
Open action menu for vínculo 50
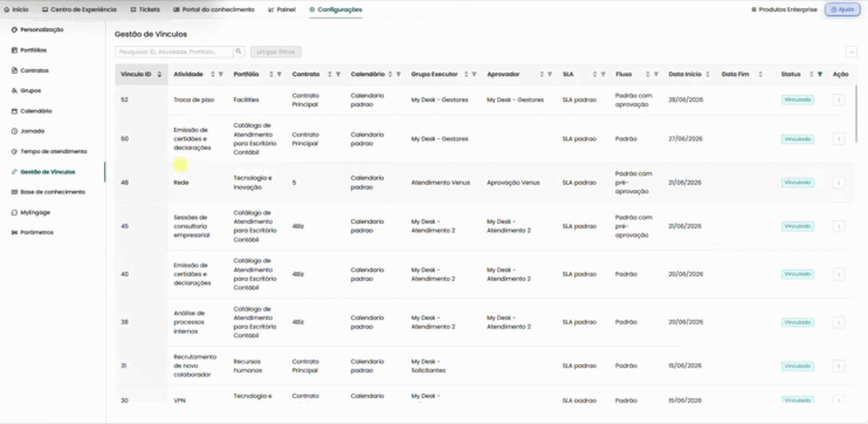pos(838,139)
